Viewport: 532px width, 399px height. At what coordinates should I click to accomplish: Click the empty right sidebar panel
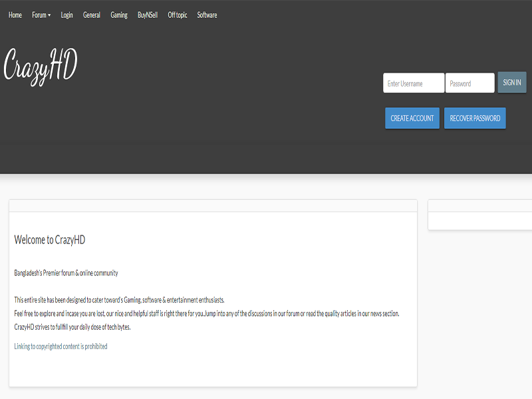[480, 221]
